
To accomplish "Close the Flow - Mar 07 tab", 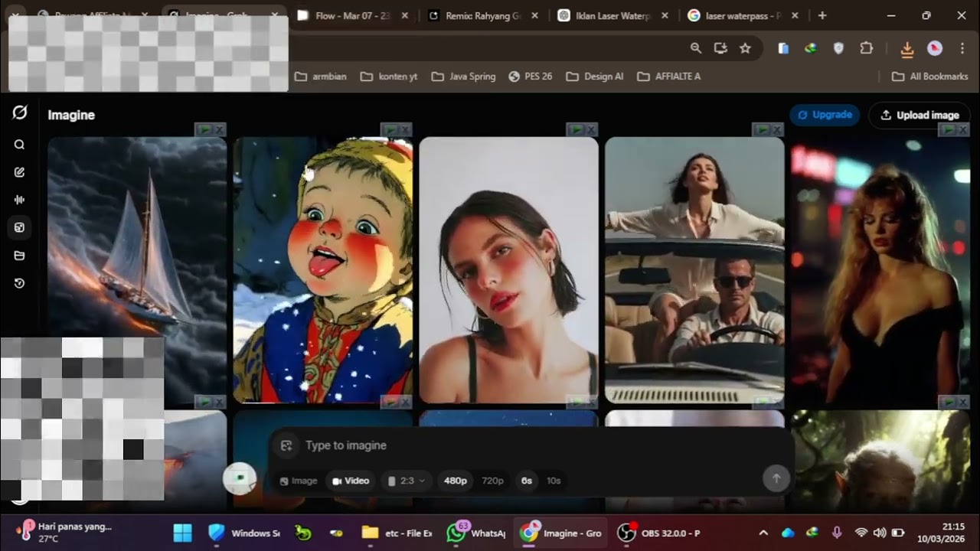I will (x=405, y=15).
